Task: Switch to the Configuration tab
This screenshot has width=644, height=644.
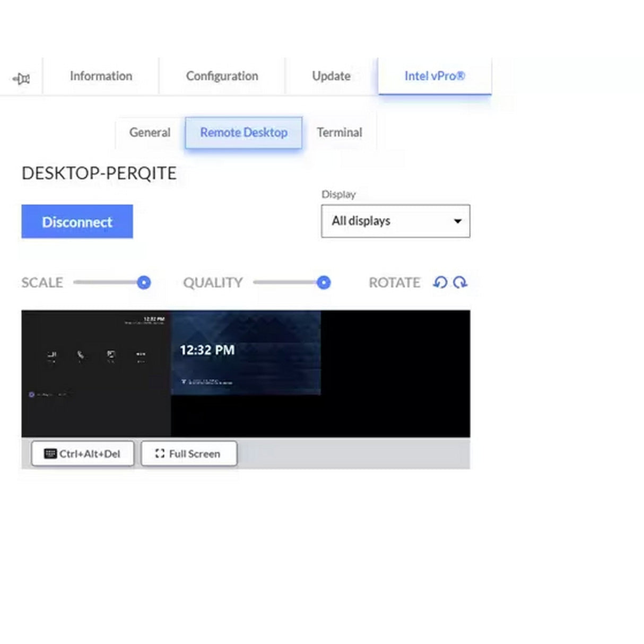Action: coord(222,76)
